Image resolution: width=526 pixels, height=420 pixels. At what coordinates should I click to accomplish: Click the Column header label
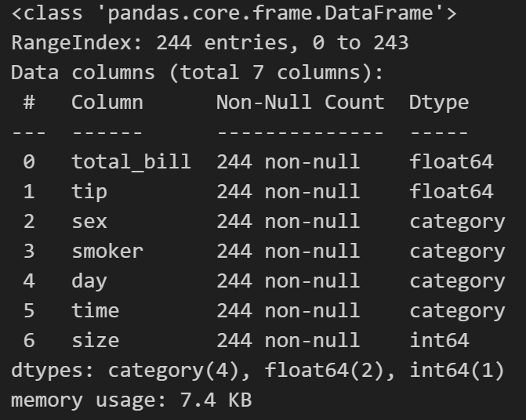[x=107, y=102]
